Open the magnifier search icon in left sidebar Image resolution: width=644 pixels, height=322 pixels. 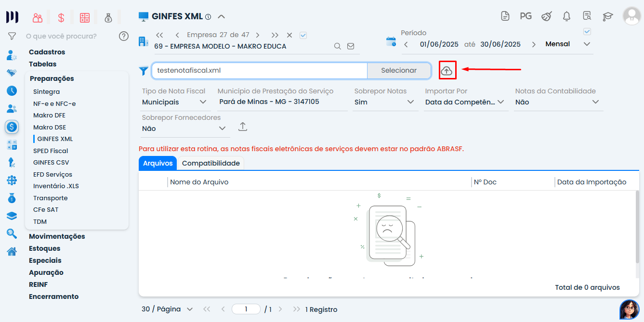tap(12, 233)
